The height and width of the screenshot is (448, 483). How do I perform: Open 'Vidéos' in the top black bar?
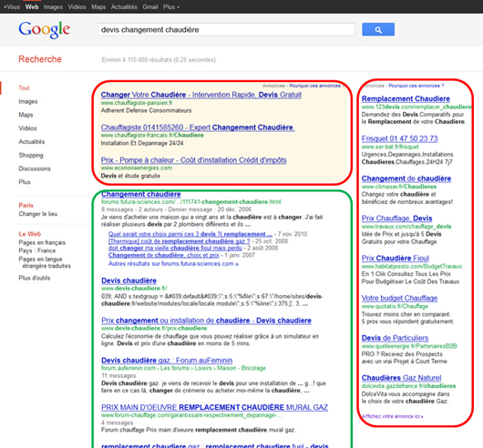coord(77,6)
